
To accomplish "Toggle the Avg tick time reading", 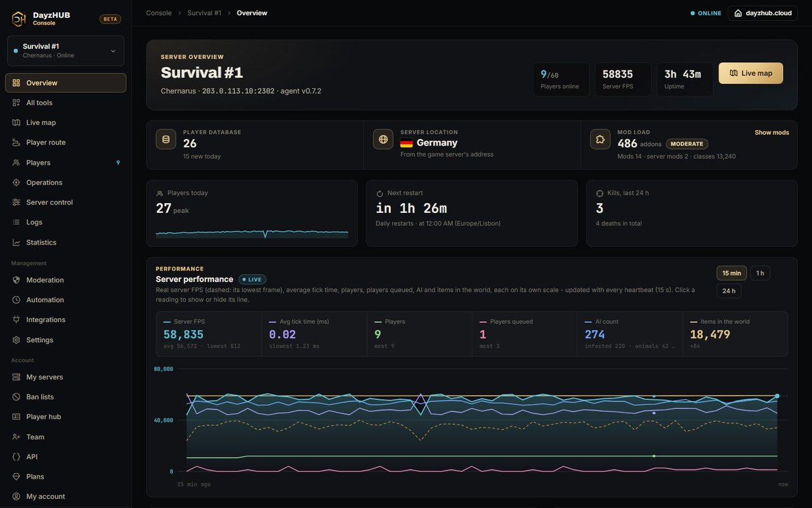I will tap(314, 334).
